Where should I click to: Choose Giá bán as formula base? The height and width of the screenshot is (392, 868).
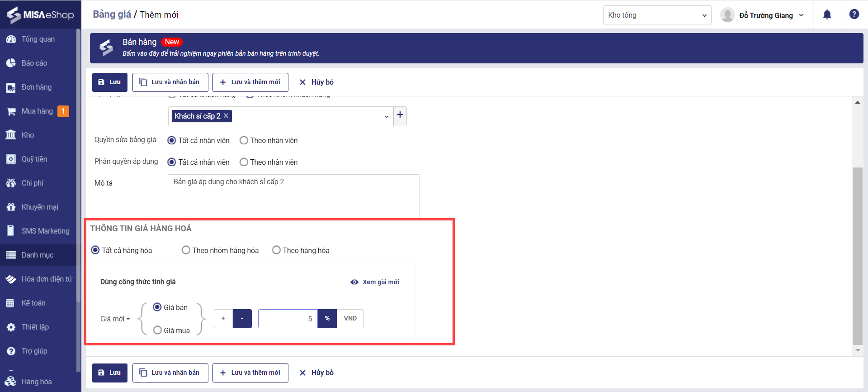click(157, 307)
